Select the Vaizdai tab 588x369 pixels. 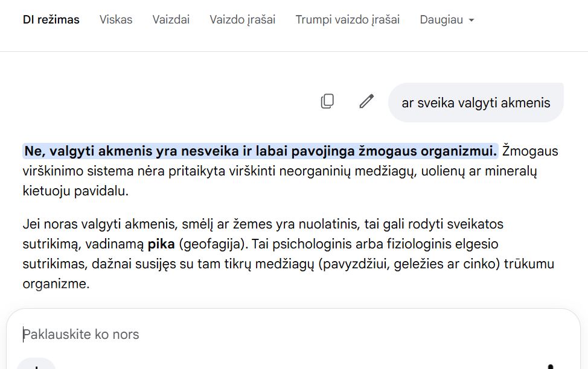coord(171,19)
